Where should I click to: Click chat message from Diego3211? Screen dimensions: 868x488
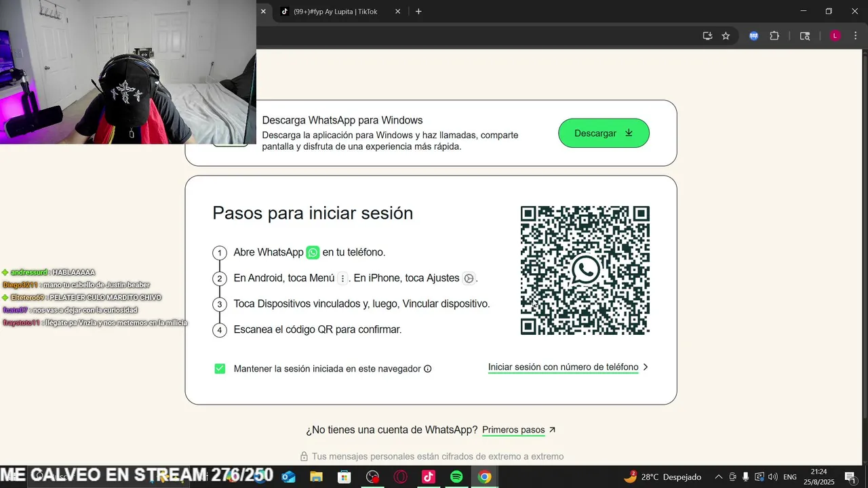coord(76,285)
